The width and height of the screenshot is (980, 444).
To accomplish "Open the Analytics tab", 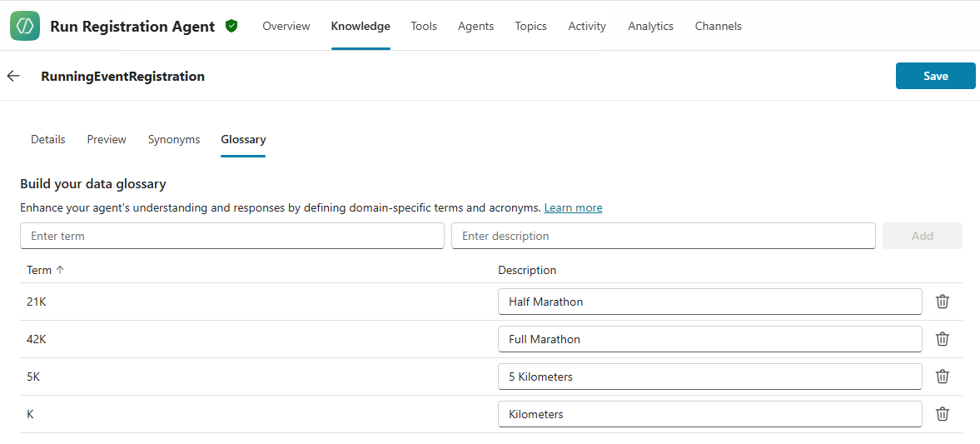I will click(650, 26).
